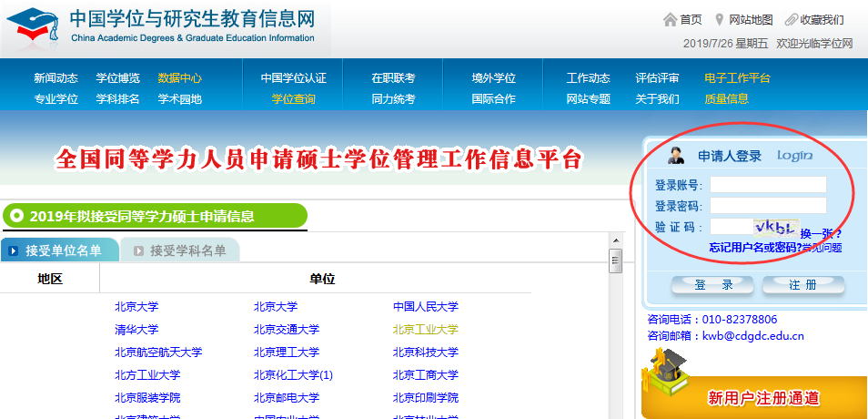Click the 注册 button
868x419 pixels.
tap(803, 285)
